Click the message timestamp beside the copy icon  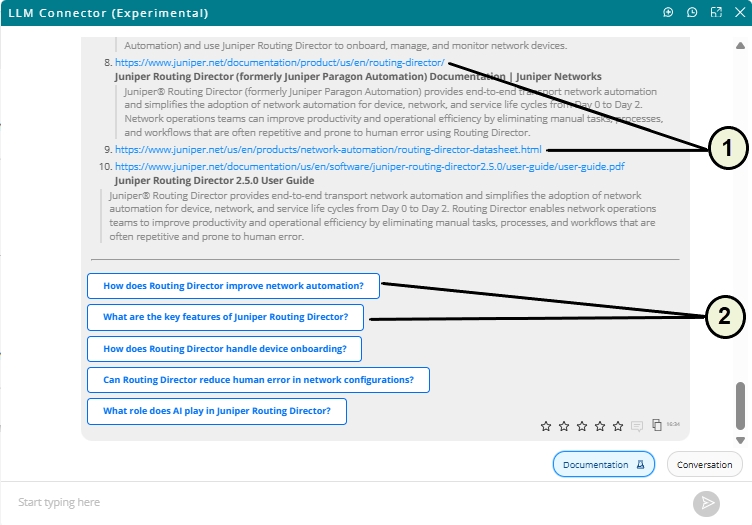pos(673,424)
